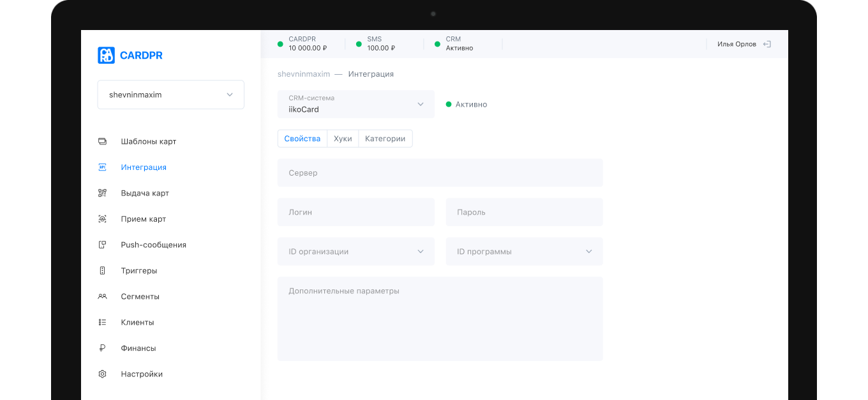Screen dimensions: 868x400
Task: Open Клиенты in the sidebar
Action: (x=138, y=323)
